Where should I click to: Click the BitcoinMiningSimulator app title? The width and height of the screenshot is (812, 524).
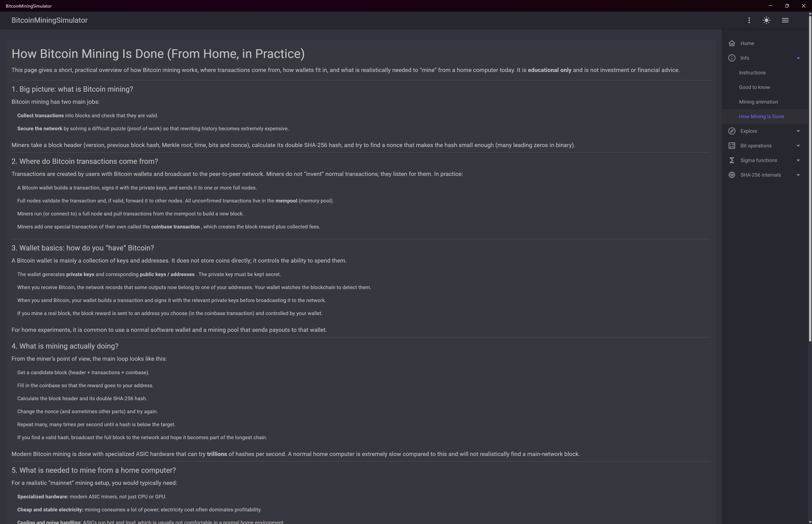49,20
